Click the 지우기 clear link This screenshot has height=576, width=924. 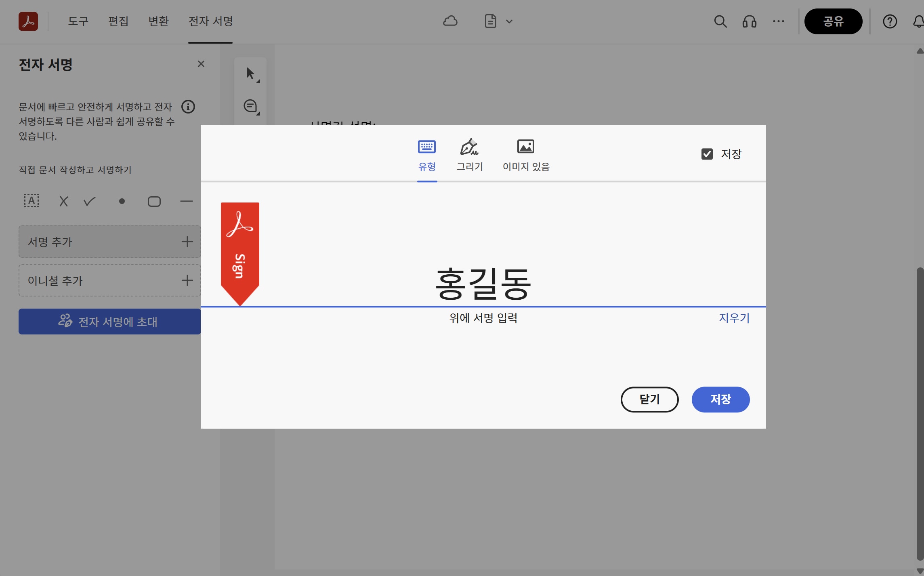[x=734, y=318]
